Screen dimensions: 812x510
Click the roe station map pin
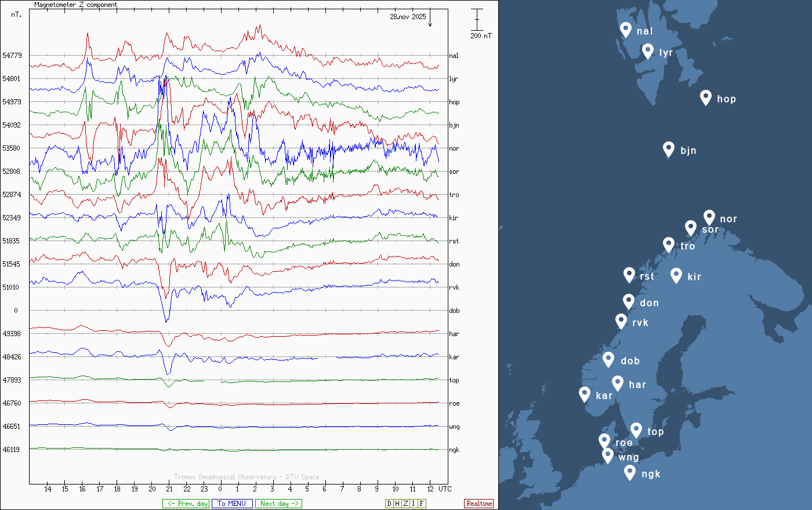coord(604,441)
